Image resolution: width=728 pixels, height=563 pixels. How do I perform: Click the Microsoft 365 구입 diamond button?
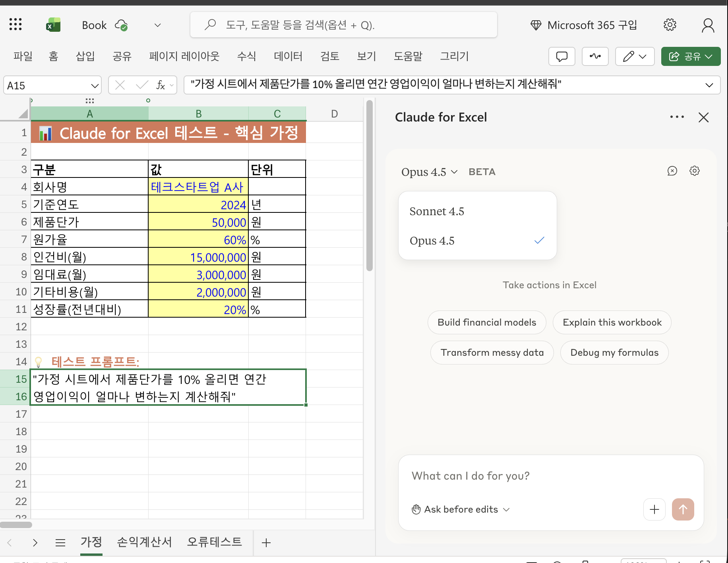(583, 25)
